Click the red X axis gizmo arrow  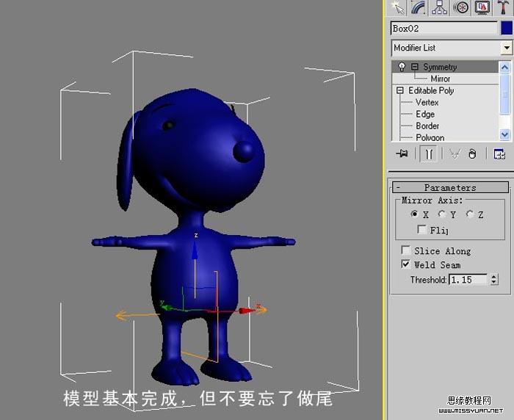click(x=247, y=311)
